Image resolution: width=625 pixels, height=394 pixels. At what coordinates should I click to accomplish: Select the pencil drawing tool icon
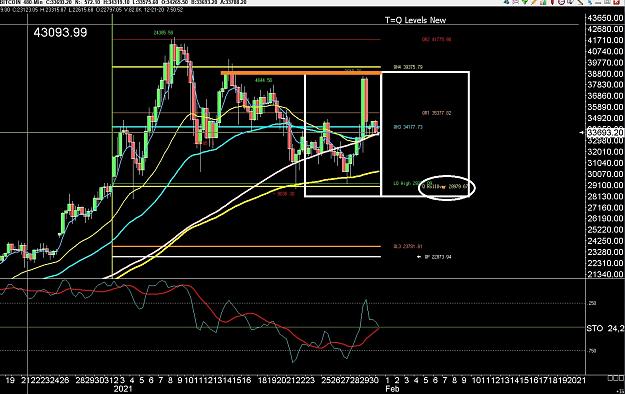tap(534, 2)
